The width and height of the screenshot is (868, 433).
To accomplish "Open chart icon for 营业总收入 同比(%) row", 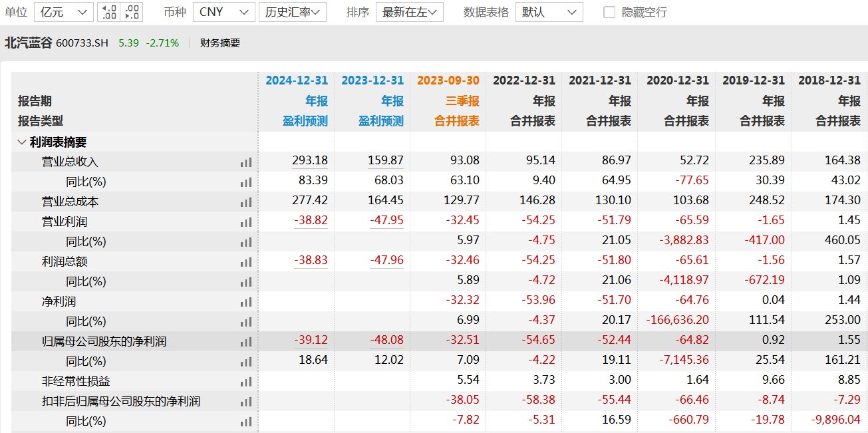I will 246,182.
